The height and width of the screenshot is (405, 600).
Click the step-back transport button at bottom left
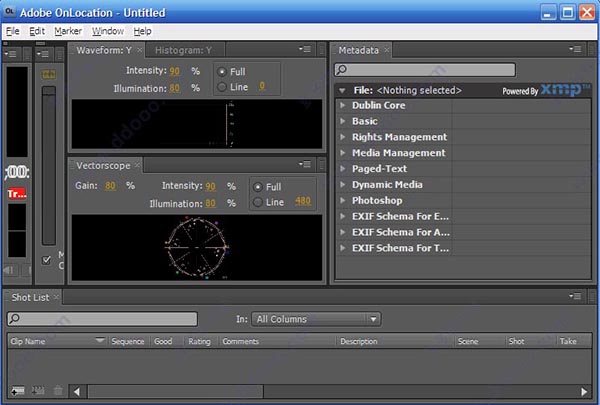9,271
